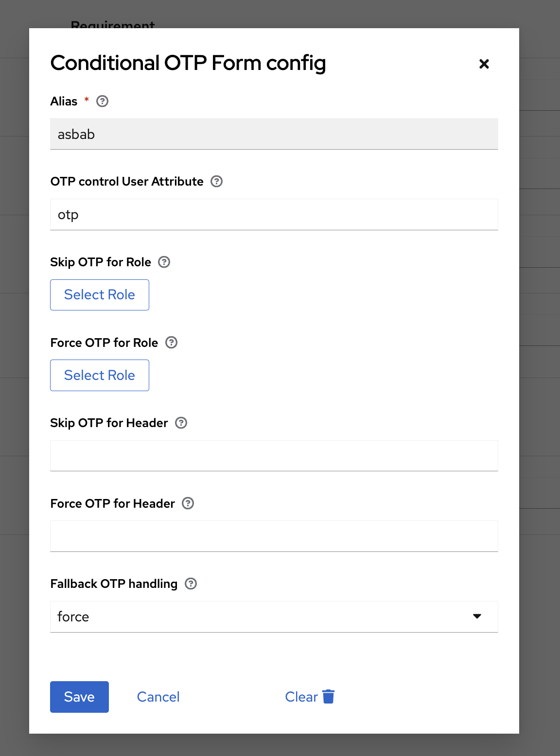Expand the fallback handling options list
560x756 pixels.
[274, 617]
